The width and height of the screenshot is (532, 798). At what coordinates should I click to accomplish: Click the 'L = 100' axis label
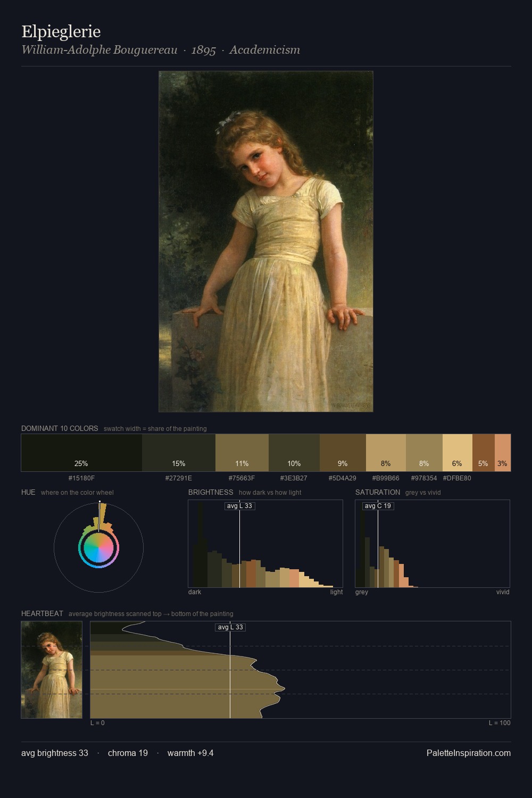[500, 723]
